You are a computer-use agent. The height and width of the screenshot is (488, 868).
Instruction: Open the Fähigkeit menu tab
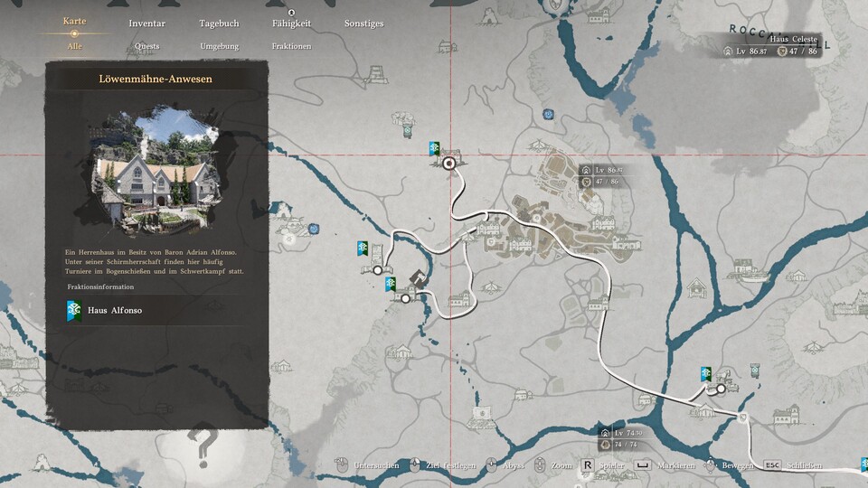[291, 23]
